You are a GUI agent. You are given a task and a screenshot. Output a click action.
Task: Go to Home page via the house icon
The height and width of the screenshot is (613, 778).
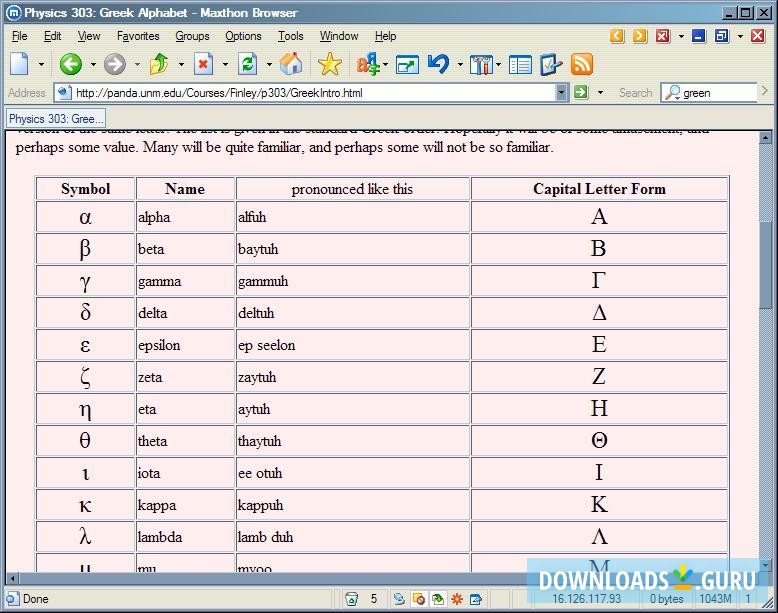point(291,64)
